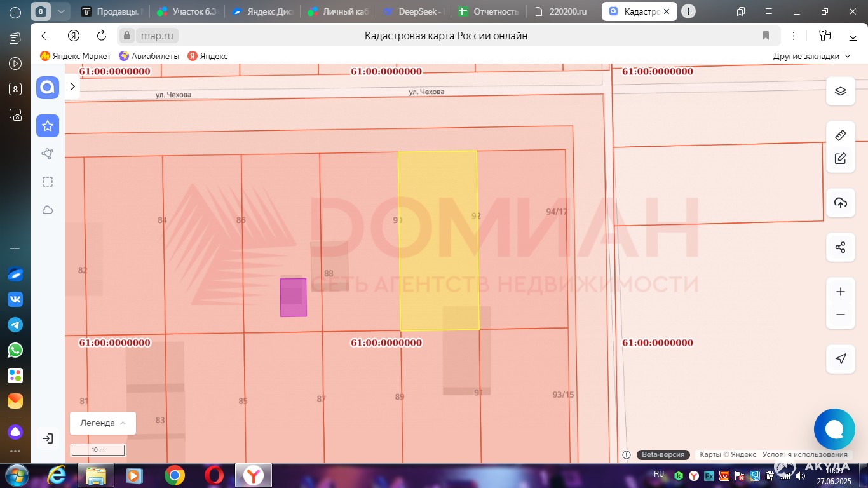
Task: Go back with browser back arrow
Action: (45, 36)
